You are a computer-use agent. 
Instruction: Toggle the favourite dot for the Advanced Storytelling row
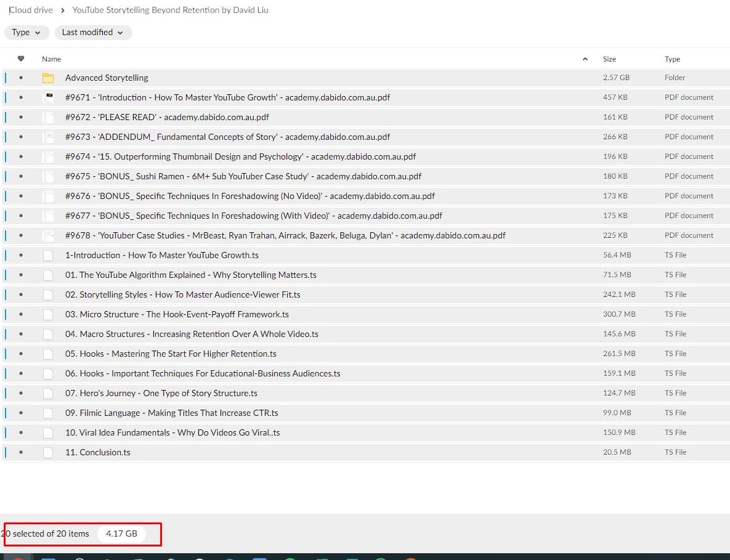(21, 78)
